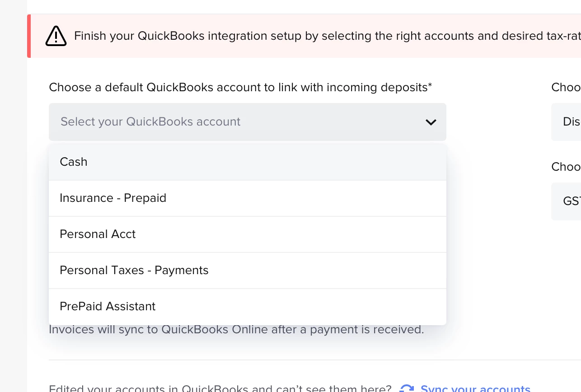
Task: Click the red accent bar of the banner
Action: 29,36
